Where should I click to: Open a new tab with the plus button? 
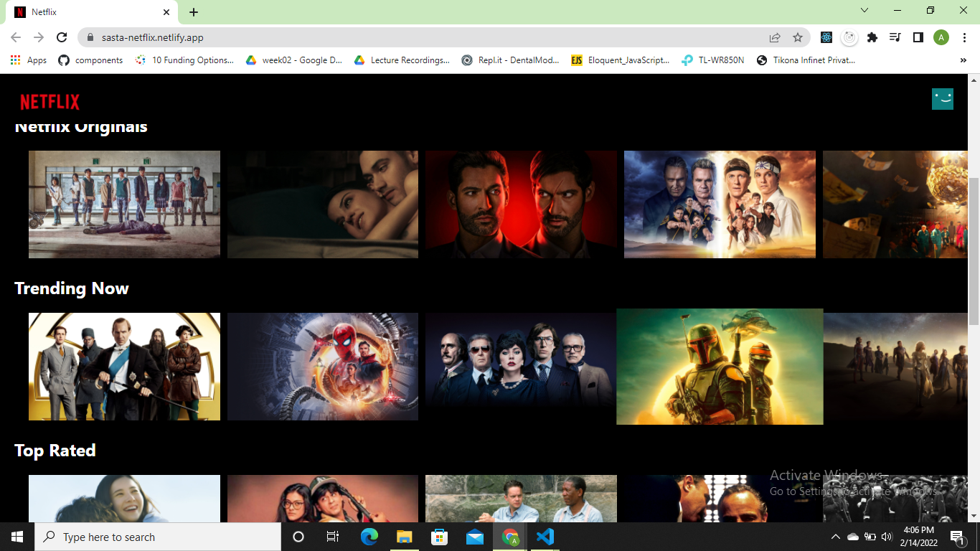194,12
